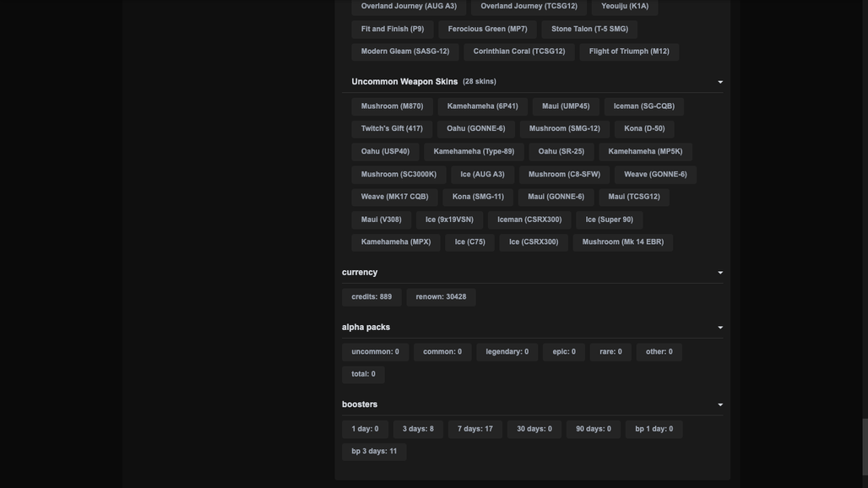Click the bp 3 days: 11 chip
The width and height of the screenshot is (868, 488).
pos(374,452)
